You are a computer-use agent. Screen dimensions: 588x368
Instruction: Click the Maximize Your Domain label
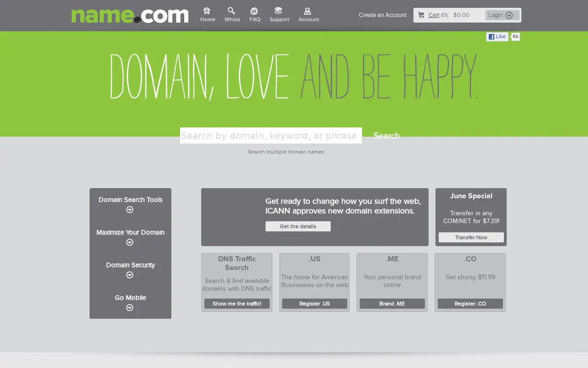[130, 232]
